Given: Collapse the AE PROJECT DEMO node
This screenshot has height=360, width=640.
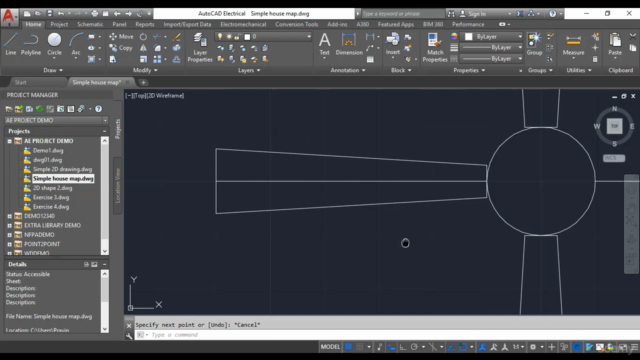Looking at the screenshot, I should tap(9, 141).
